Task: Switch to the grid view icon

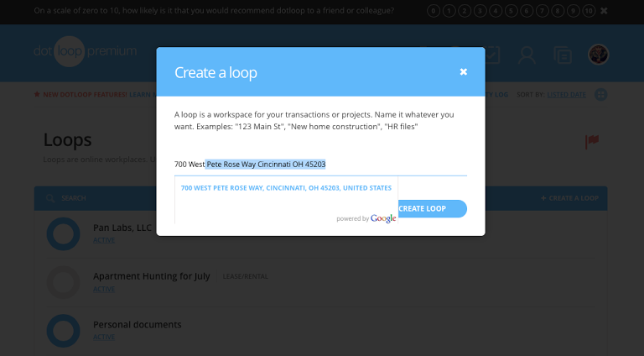Action: 601,95
